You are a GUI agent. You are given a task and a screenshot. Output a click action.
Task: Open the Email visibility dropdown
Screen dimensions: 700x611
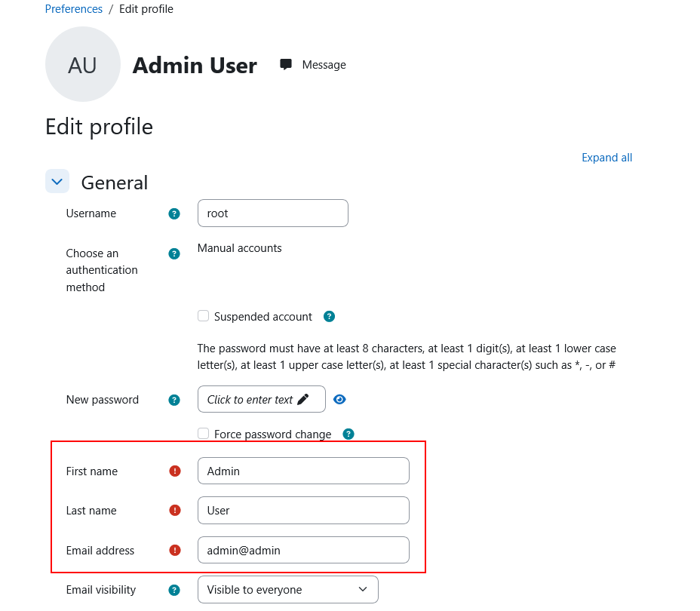coord(287,590)
